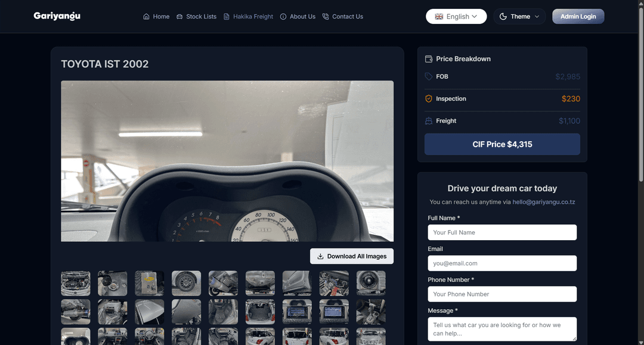
Task: Select the alloy wheel thumbnail
Action: click(187, 283)
